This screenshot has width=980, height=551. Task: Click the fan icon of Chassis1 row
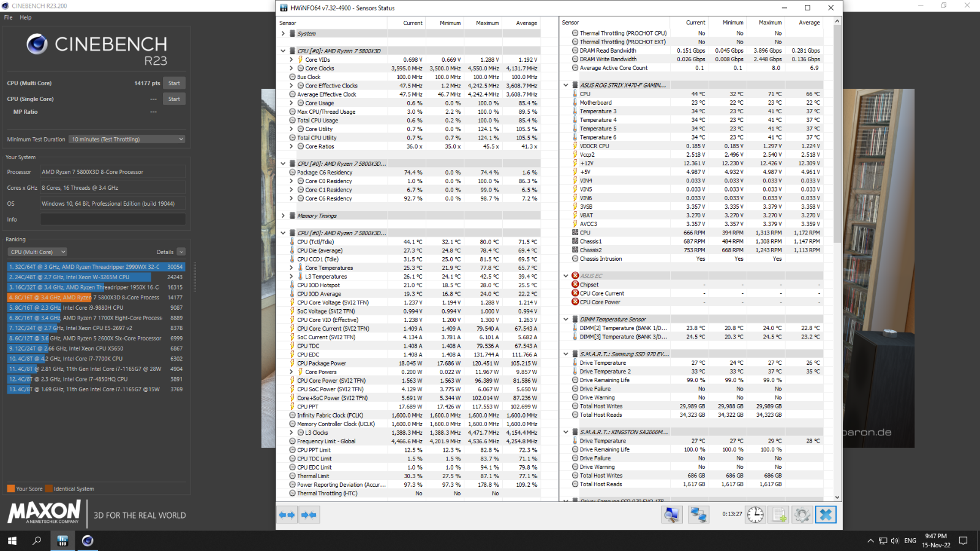pos(575,241)
